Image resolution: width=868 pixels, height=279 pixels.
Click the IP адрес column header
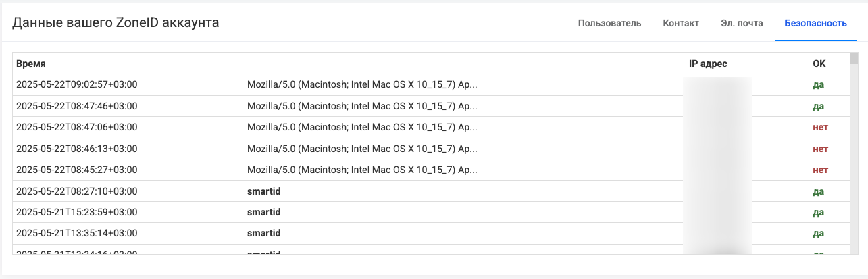[x=708, y=64]
